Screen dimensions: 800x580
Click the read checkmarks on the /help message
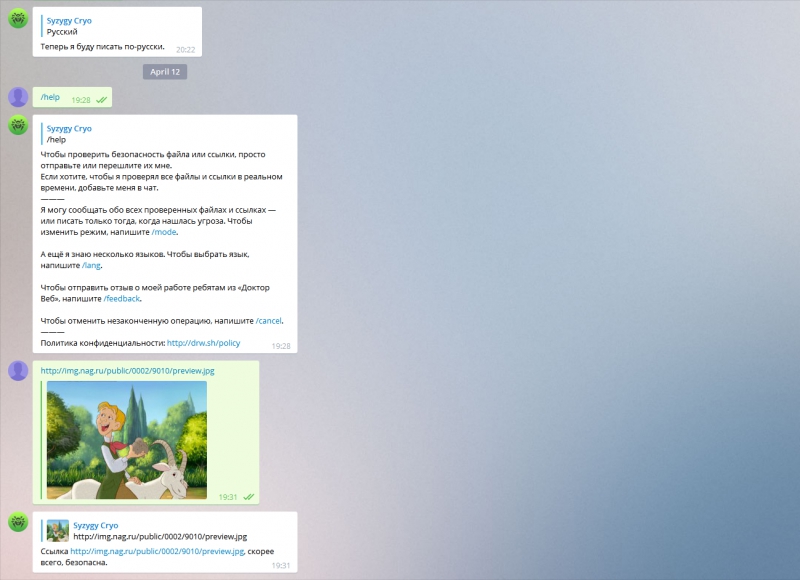click(x=102, y=100)
